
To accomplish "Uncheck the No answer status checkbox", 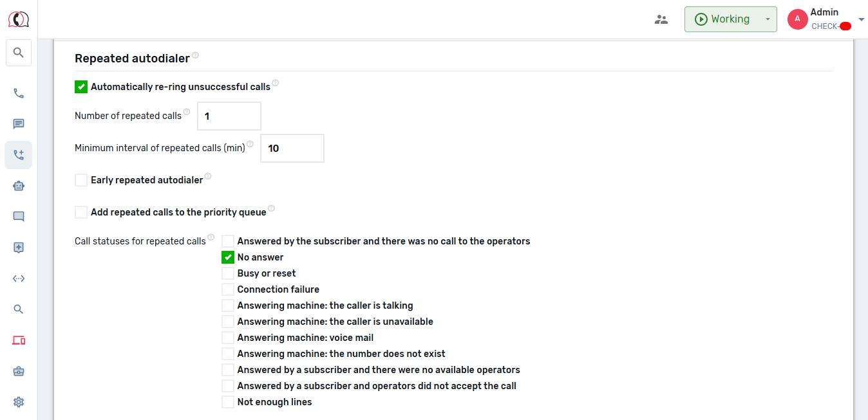I will pyautogui.click(x=228, y=257).
